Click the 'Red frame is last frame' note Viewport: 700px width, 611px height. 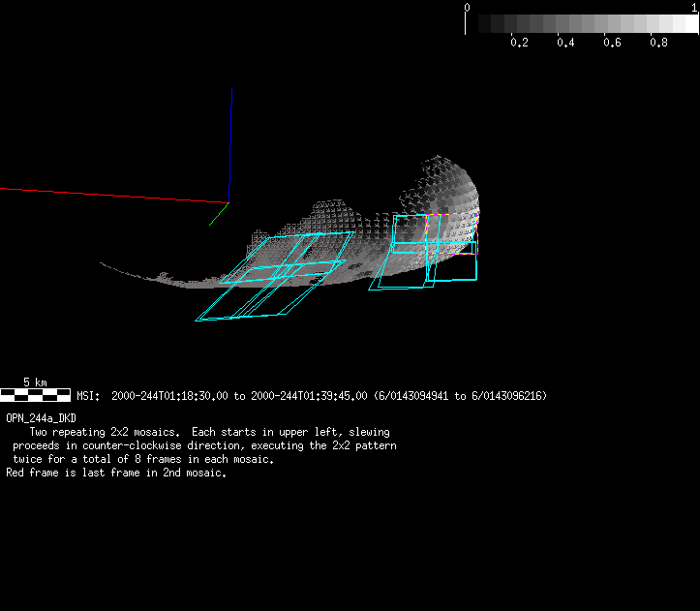click(x=116, y=474)
